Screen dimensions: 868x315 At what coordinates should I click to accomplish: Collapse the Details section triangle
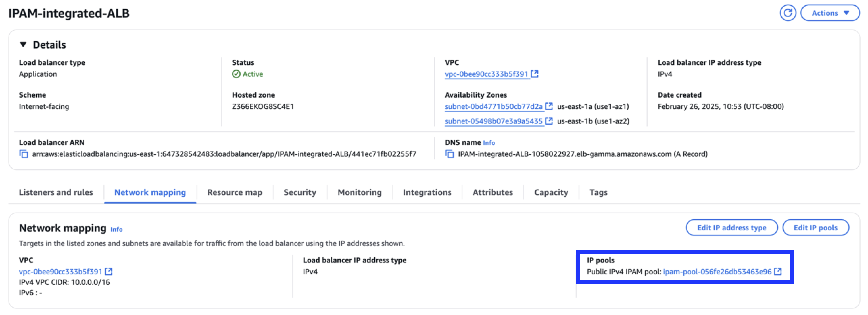point(23,44)
